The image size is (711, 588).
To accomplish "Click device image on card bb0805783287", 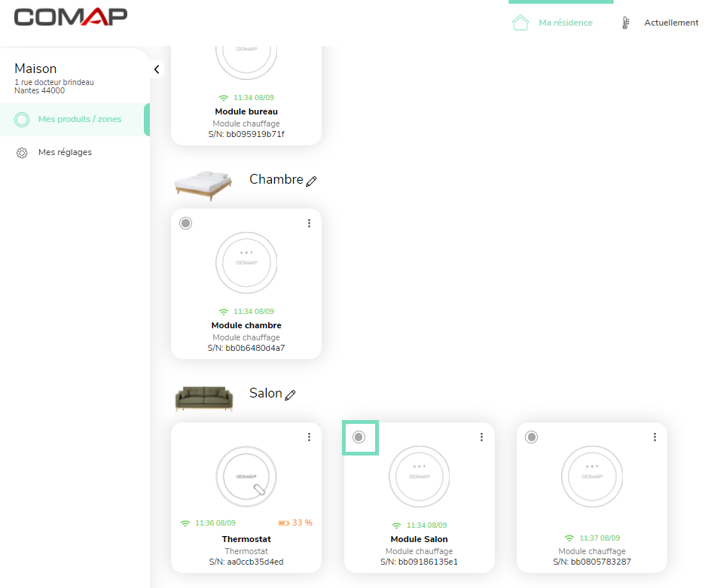I will tap(592, 477).
